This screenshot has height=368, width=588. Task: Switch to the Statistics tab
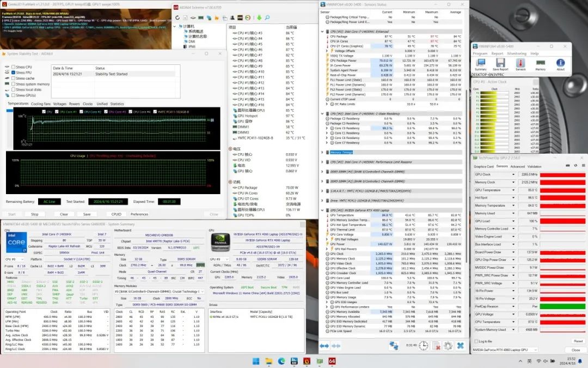[x=117, y=104]
